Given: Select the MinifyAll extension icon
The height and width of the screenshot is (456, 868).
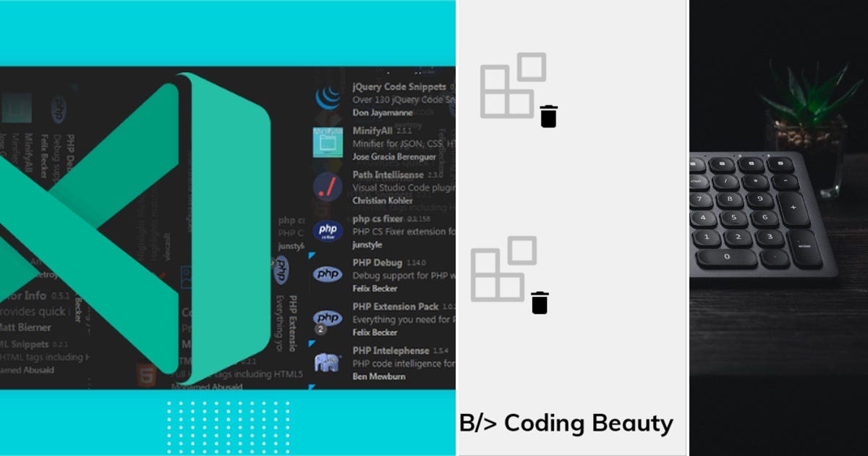Looking at the screenshot, I should [328, 143].
